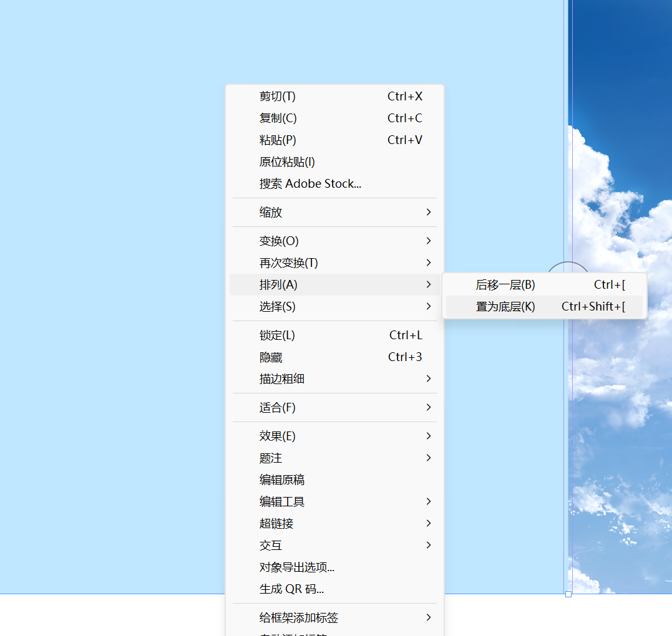This screenshot has width=672, height=636.
Task: Choose 原位粘贴(I) to paste in place
Action: click(x=287, y=162)
